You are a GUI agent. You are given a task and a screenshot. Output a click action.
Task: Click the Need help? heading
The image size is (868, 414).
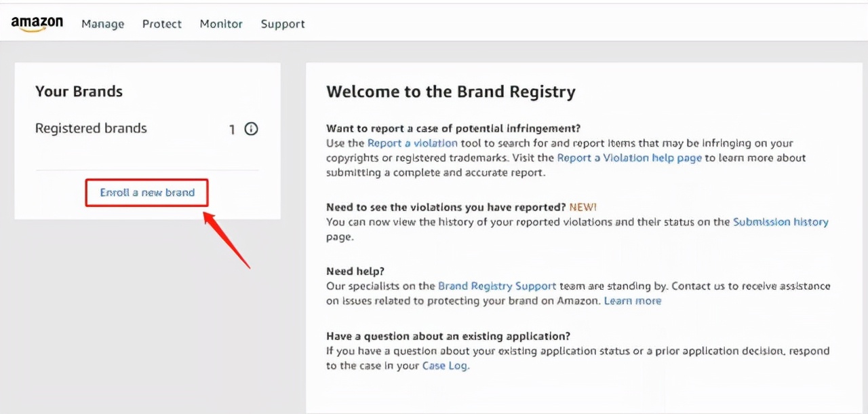(x=355, y=271)
